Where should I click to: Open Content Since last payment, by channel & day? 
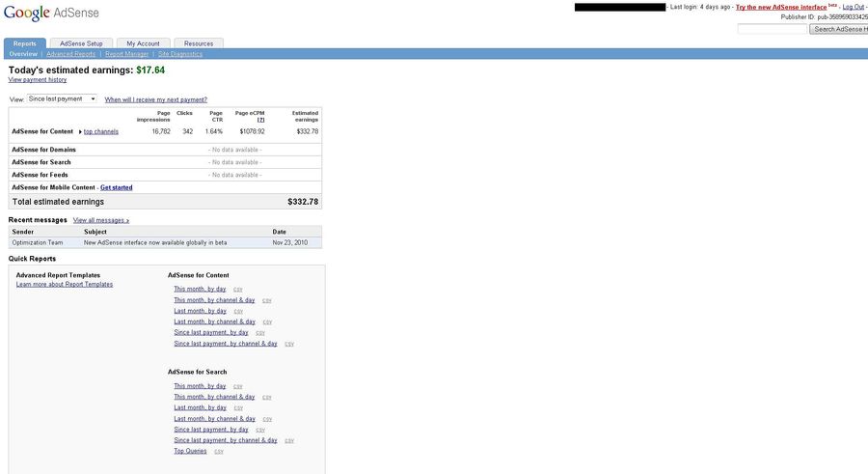tap(226, 343)
